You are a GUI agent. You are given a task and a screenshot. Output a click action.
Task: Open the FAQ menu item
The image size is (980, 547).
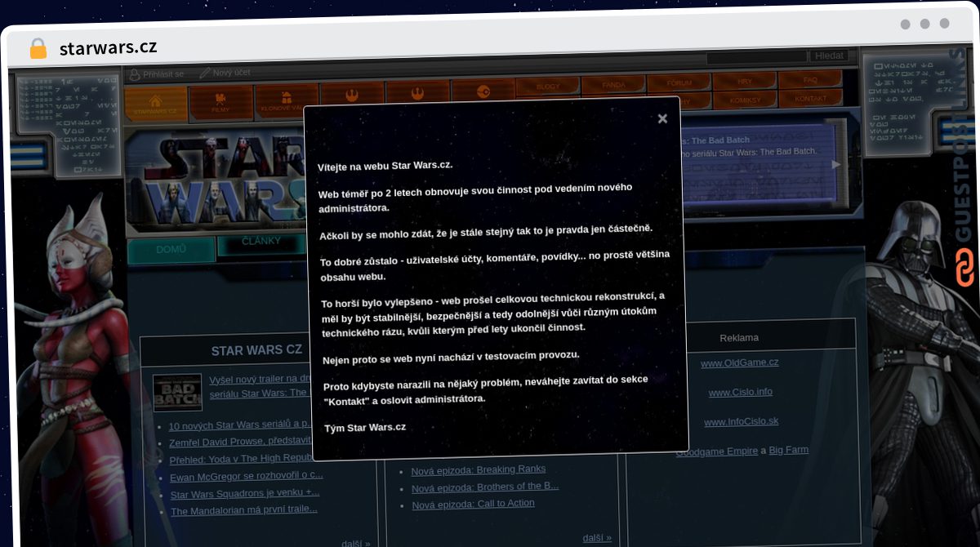pos(809,79)
